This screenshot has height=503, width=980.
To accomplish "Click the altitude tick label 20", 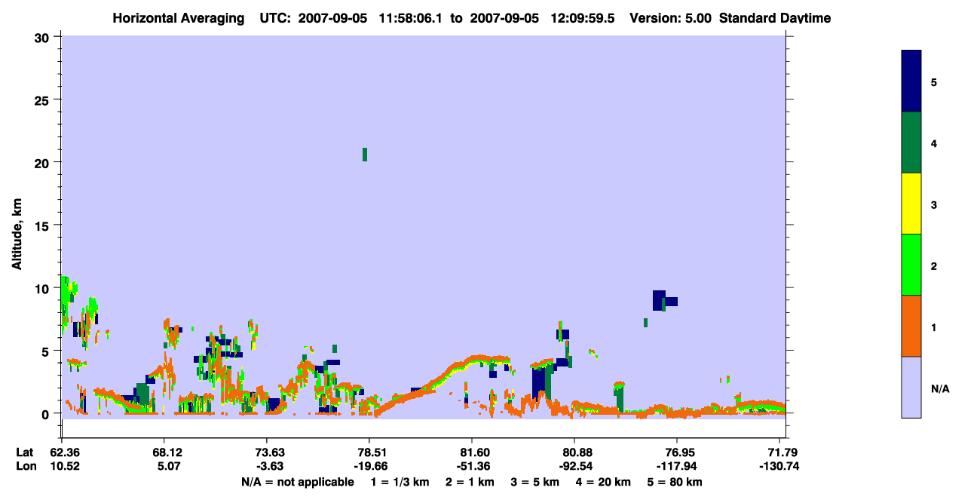I will pyautogui.click(x=44, y=162).
